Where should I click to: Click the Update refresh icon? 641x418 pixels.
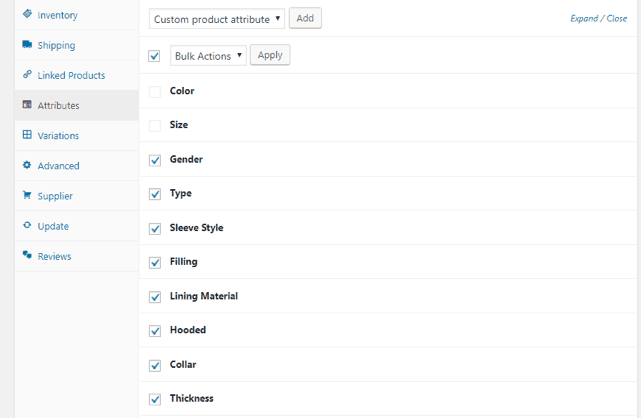point(27,226)
